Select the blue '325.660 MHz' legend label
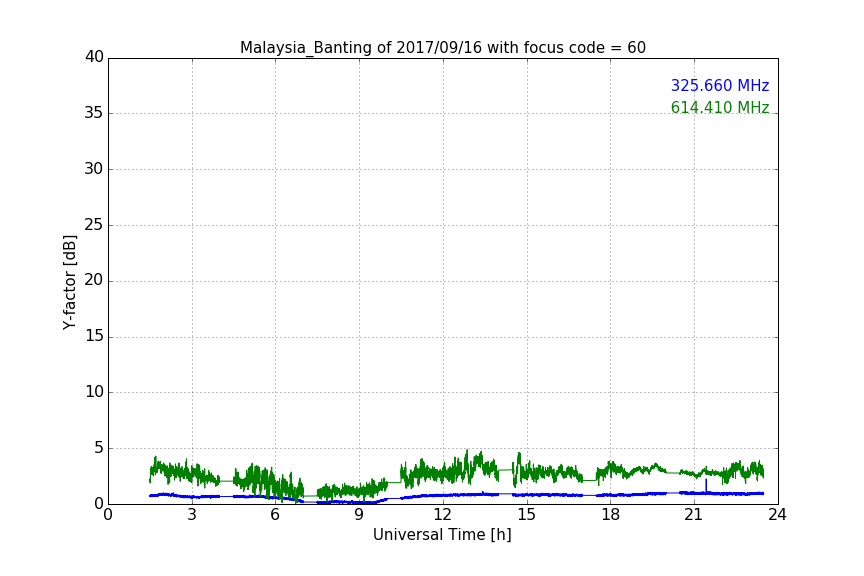 720,85
